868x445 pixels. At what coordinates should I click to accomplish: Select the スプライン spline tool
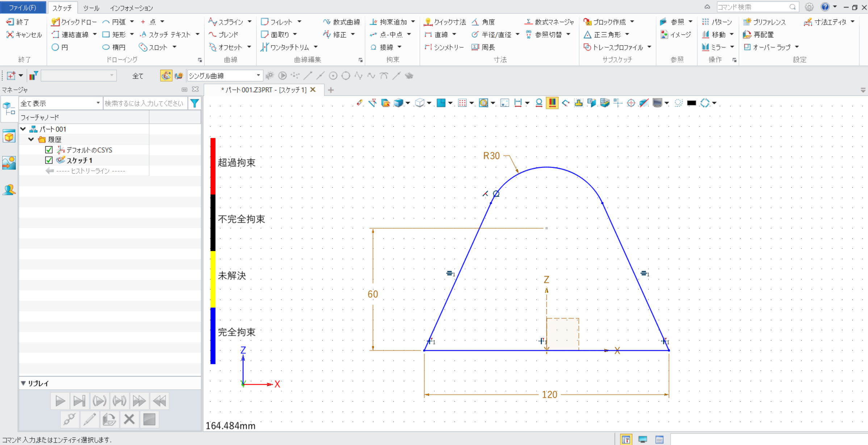226,22
